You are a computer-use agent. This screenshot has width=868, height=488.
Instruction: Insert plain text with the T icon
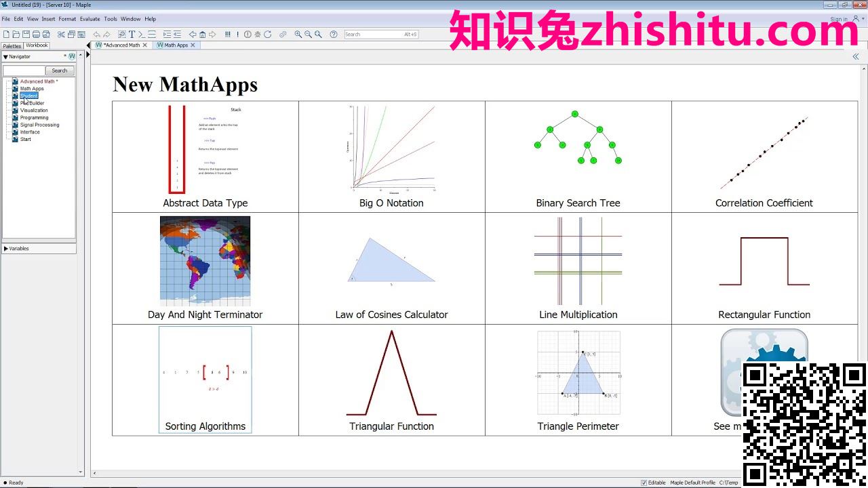(132, 34)
